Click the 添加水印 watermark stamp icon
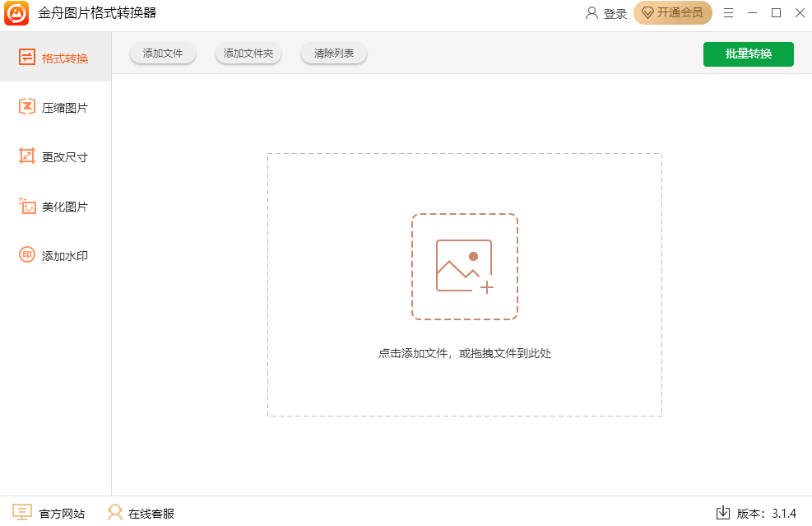The height and width of the screenshot is (526, 812). click(27, 255)
